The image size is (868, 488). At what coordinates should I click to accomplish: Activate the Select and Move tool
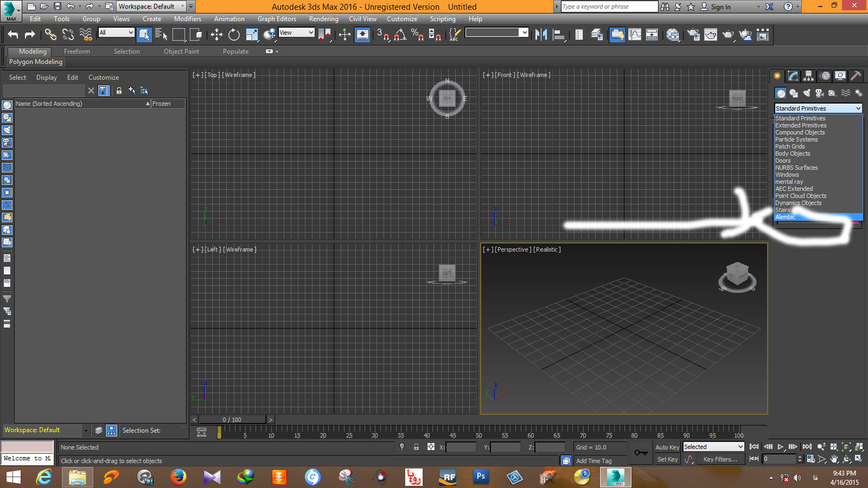pos(216,35)
